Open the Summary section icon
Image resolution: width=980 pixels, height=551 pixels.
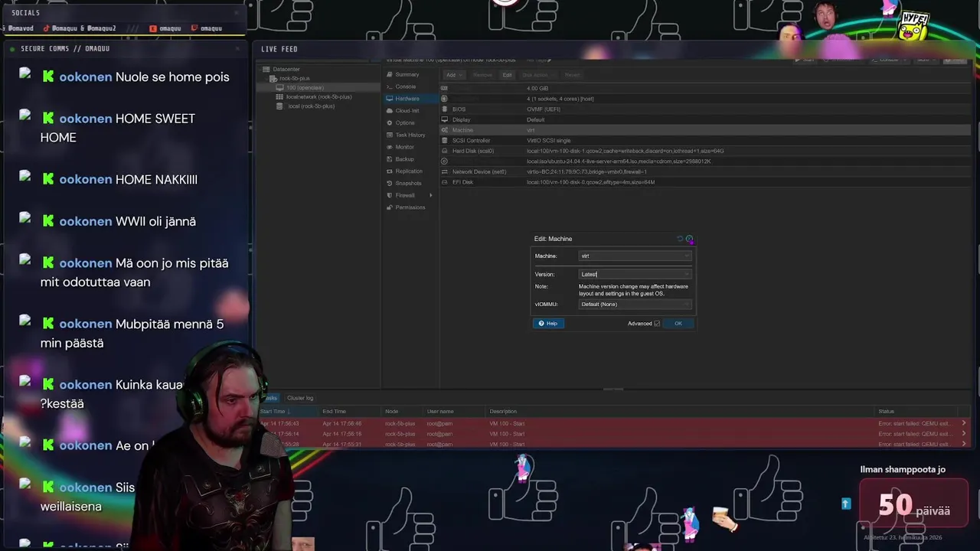pos(389,74)
